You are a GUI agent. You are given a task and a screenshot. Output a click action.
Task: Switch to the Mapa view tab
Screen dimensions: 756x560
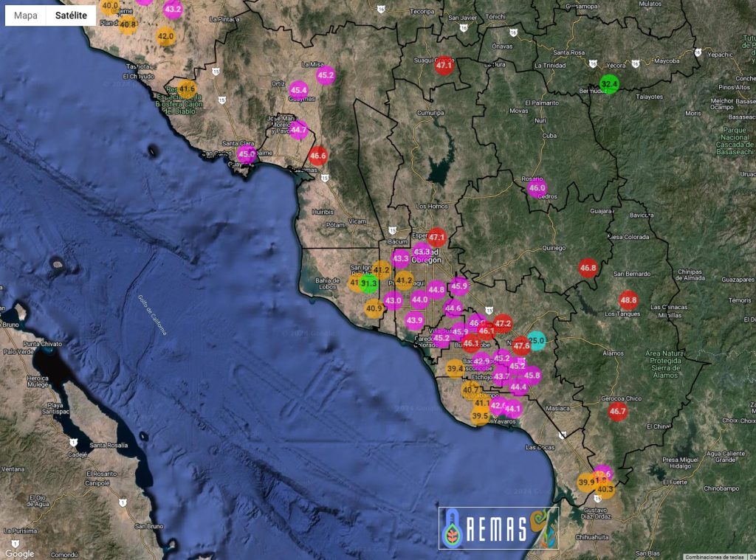[26, 15]
